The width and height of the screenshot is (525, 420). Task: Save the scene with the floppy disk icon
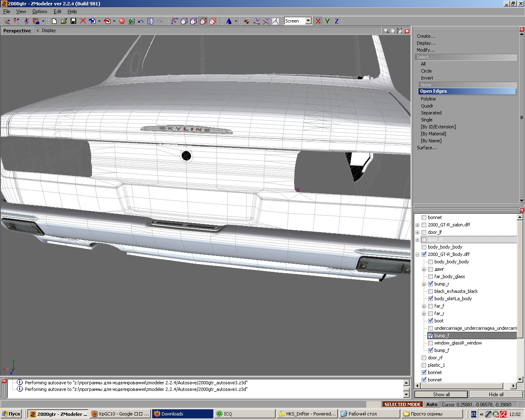pyautogui.click(x=73, y=21)
